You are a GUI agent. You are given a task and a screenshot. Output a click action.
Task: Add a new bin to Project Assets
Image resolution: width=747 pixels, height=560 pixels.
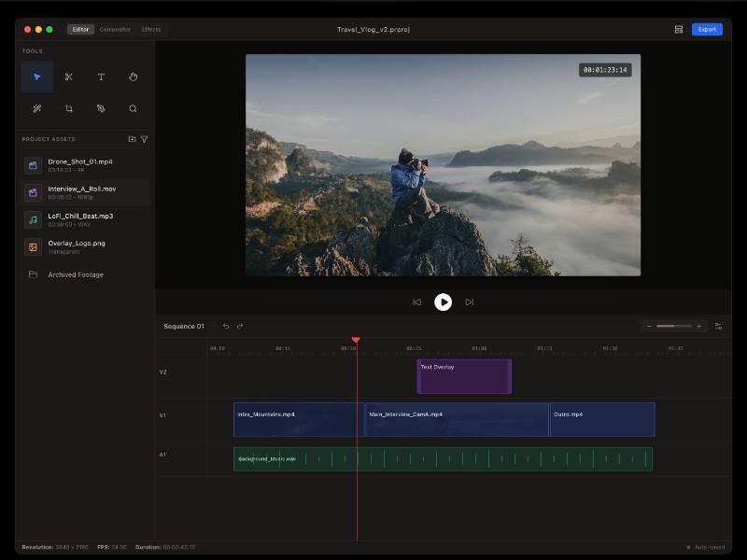coord(132,138)
